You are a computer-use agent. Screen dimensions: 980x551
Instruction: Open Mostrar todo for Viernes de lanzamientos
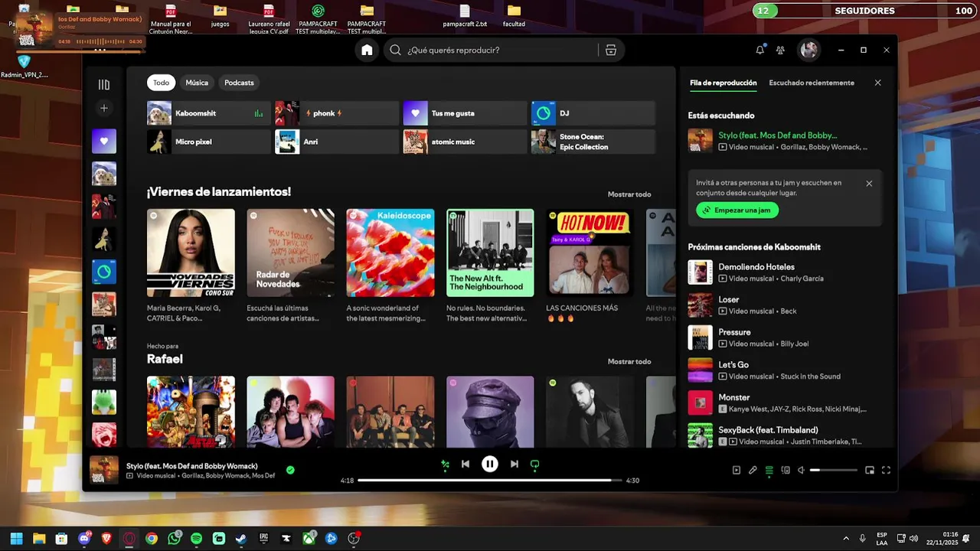[x=629, y=194]
